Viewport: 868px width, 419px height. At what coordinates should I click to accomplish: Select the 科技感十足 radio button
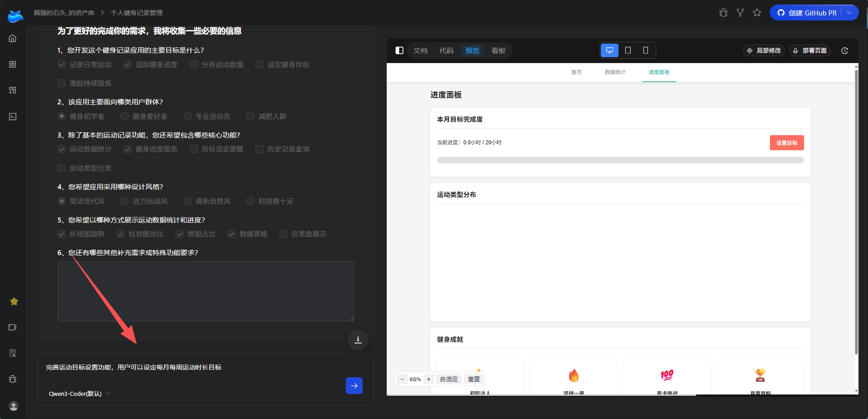coord(250,201)
